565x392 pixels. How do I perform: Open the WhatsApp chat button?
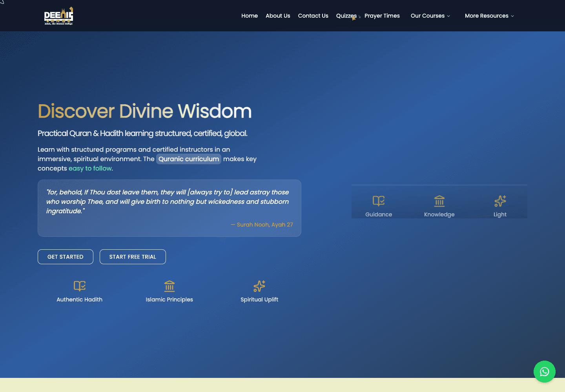(x=544, y=372)
